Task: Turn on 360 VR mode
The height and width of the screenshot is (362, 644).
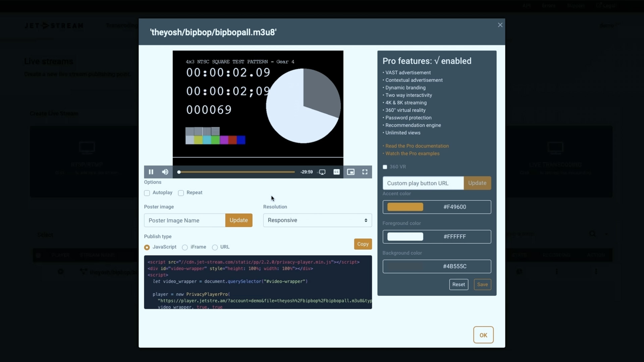Action: 385,167
